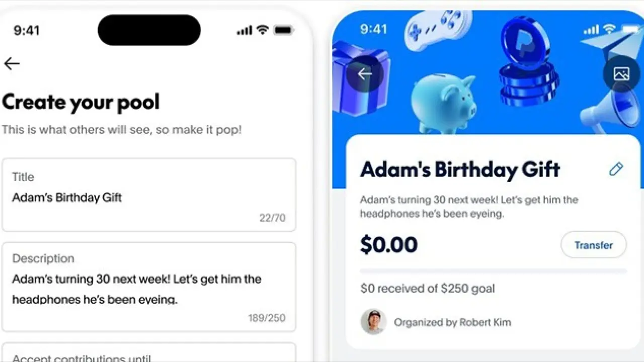Screen dimensions: 644x362
Task: Click the Transfer button
Action: point(594,245)
